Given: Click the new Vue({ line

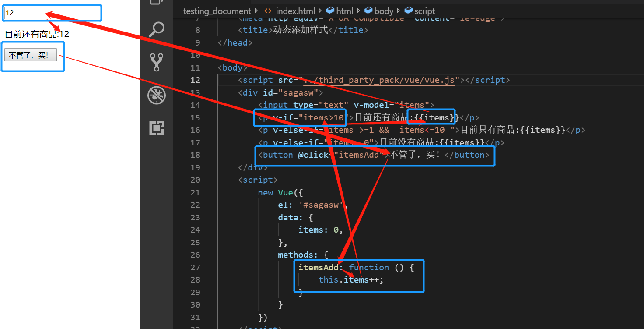Looking at the screenshot, I should point(280,192).
